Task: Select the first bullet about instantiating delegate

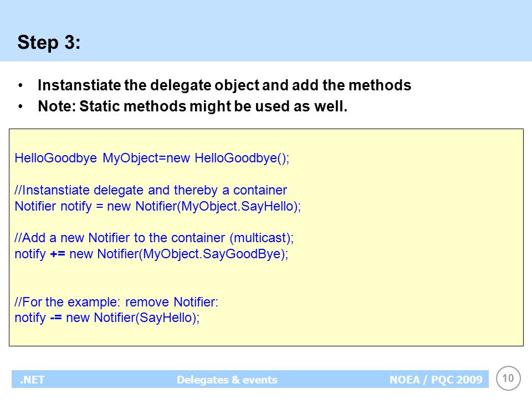Action: click(x=224, y=85)
